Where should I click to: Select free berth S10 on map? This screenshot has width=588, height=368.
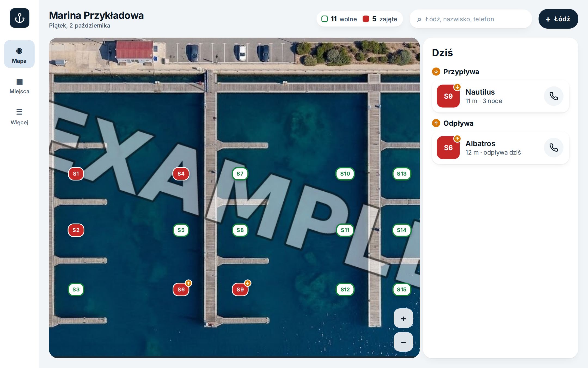[x=345, y=174]
